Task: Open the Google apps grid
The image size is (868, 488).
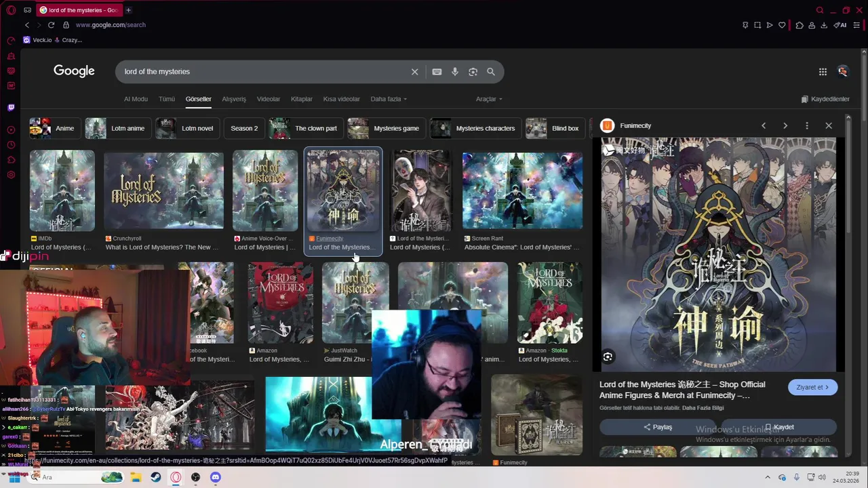Action: click(x=823, y=72)
